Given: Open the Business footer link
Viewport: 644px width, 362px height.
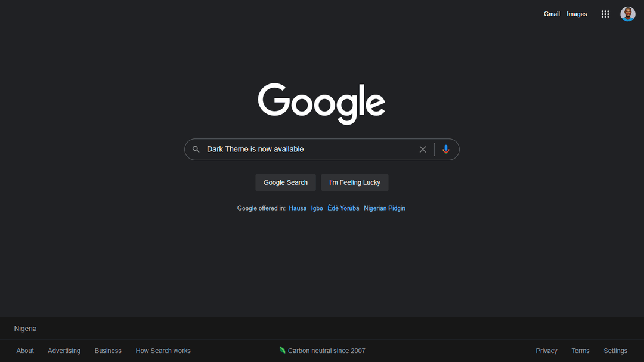Looking at the screenshot, I should point(108,351).
